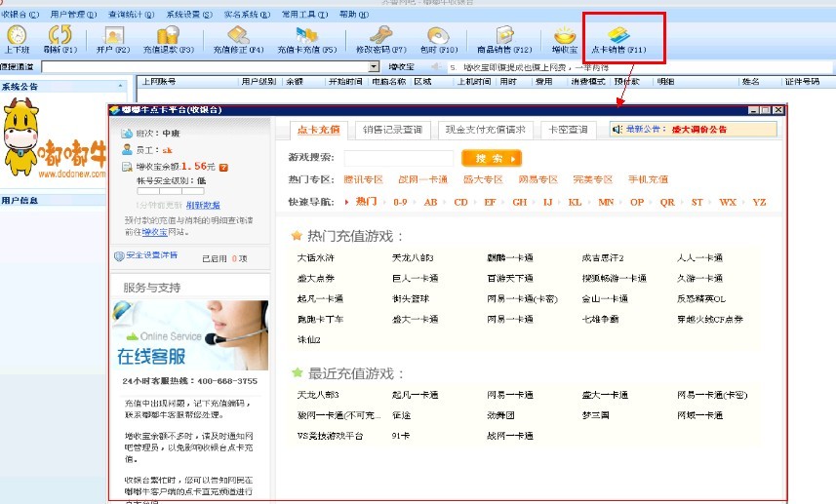The width and height of the screenshot is (836, 504).
Task: Open the 完美专区 link
Action: tap(593, 179)
